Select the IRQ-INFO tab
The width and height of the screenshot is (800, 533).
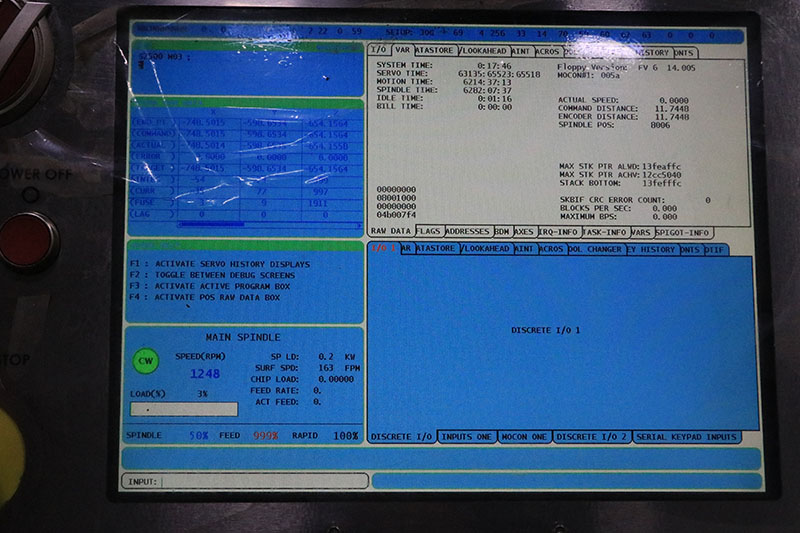(558, 231)
